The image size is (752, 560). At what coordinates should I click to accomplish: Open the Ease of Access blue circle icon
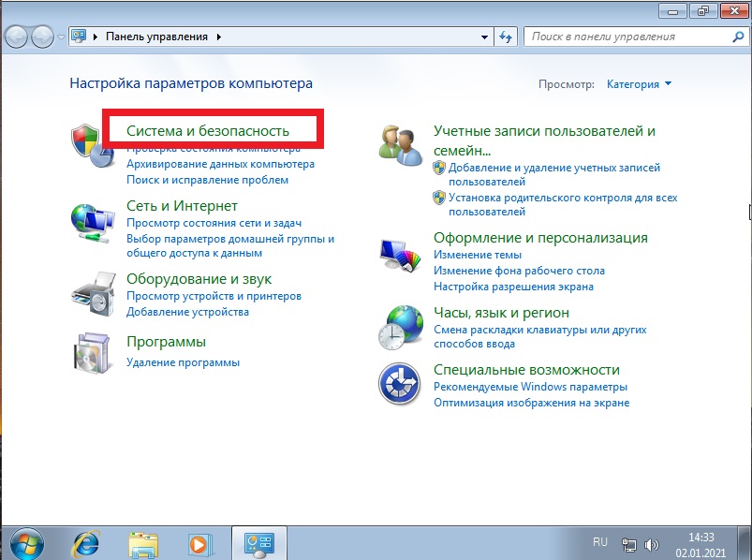[400, 384]
